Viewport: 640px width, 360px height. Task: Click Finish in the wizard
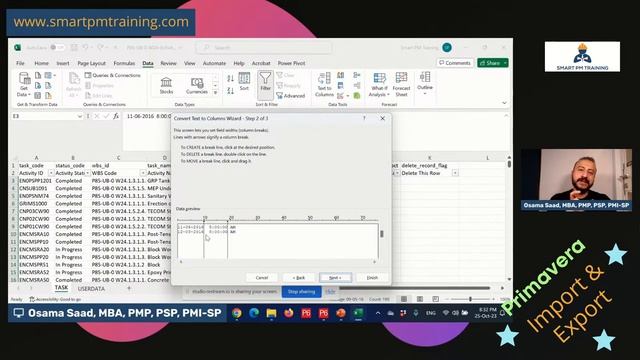point(372,278)
